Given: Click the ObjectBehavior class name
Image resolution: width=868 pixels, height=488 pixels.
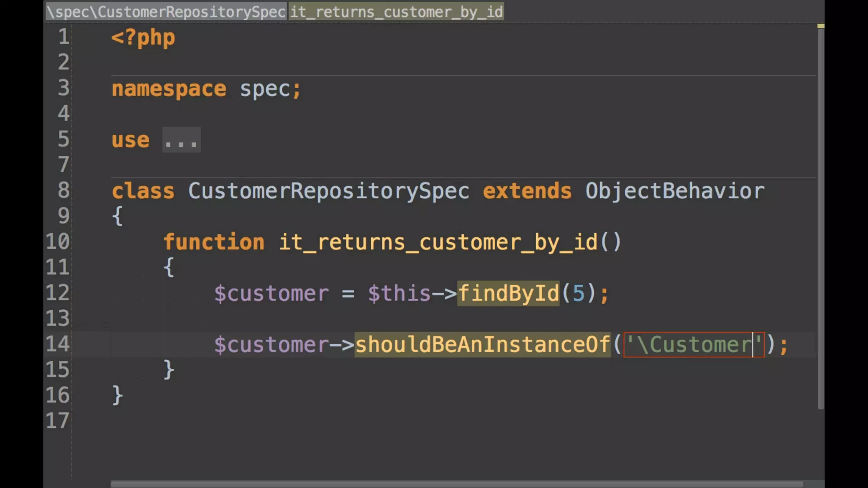Looking at the screenshot, I should (x=675, y=191).
